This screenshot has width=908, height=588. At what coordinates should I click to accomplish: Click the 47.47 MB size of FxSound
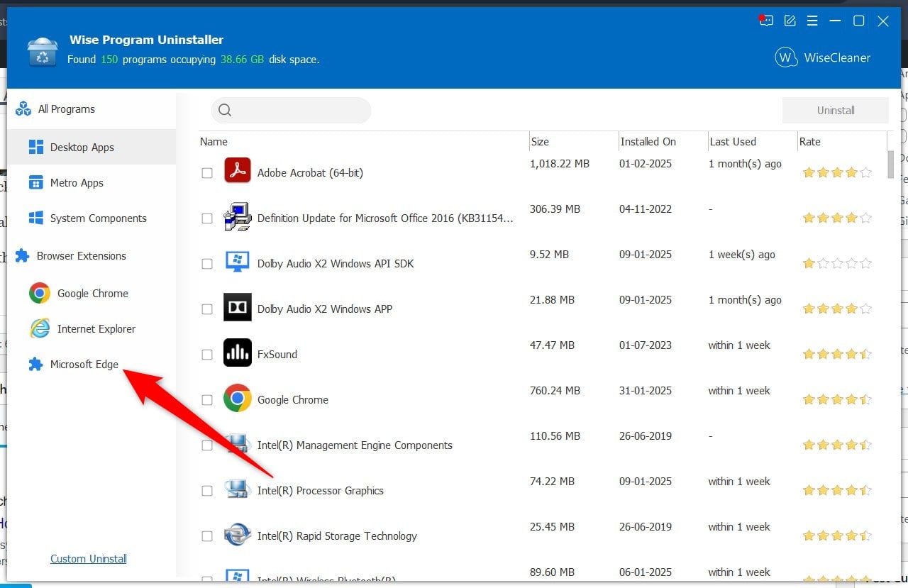point(552,345)
